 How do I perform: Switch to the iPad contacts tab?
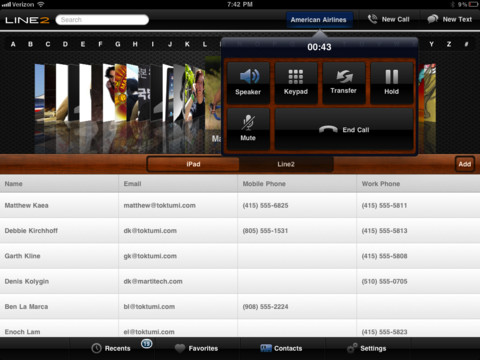click(193, 164)
